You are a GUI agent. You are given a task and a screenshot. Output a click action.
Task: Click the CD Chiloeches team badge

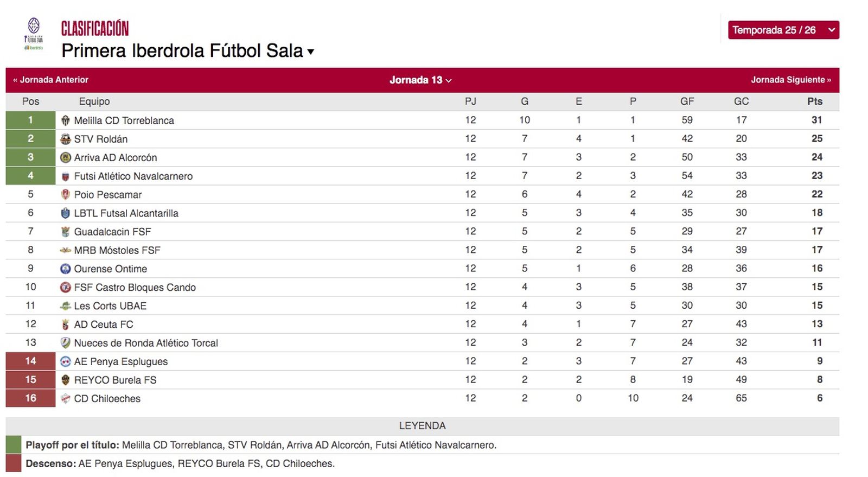tap(66, 398)
